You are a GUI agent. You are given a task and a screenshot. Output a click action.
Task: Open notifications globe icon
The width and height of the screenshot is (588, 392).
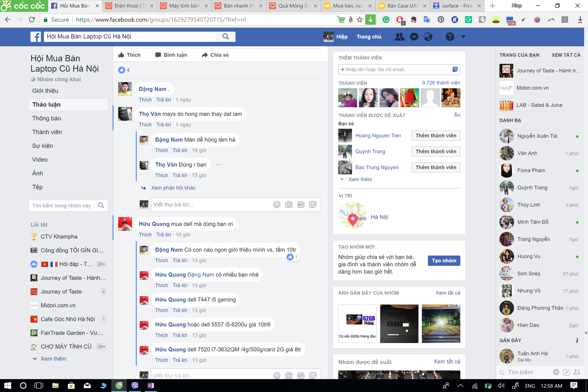click(x=428, y=37)
